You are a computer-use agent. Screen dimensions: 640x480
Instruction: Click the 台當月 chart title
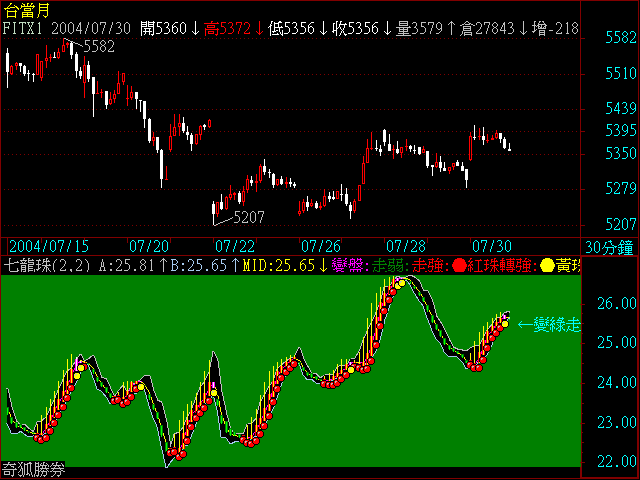(x=27, y=10)
